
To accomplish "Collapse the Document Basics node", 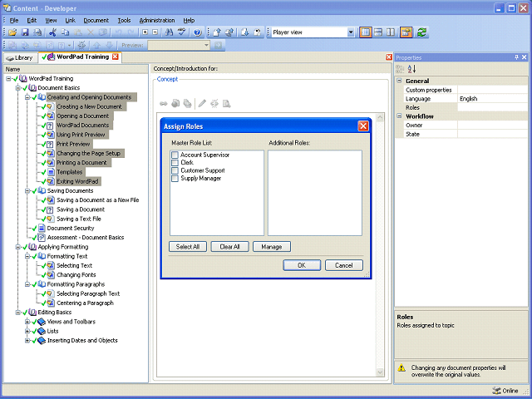I will click(x=17, y=88).
